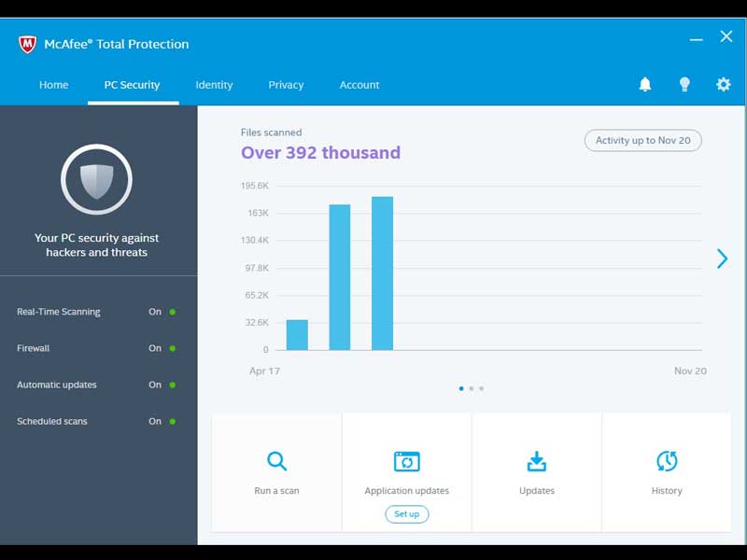Click the lightbulb tips icon
747x560 pixels.
684,85
